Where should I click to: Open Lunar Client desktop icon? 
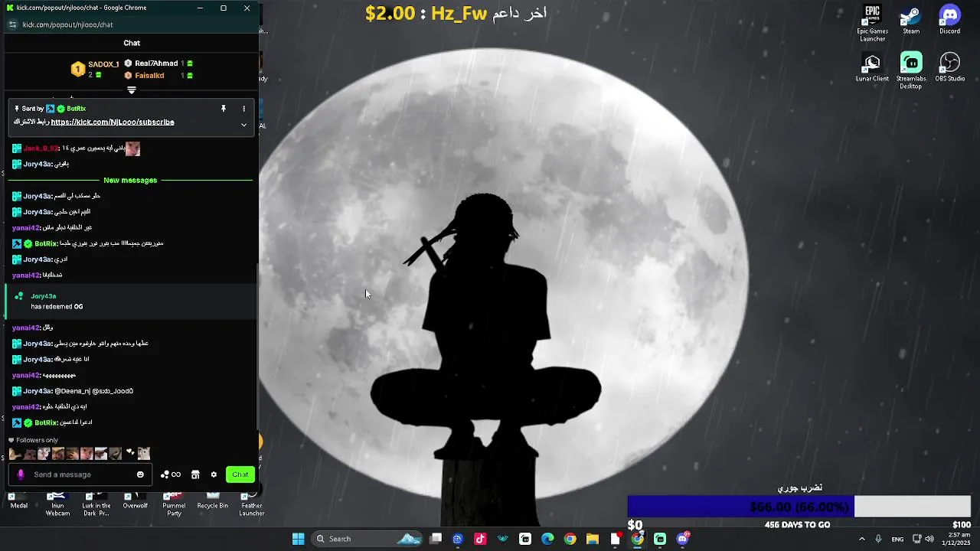pyautogui.click(x=872, y=67)
